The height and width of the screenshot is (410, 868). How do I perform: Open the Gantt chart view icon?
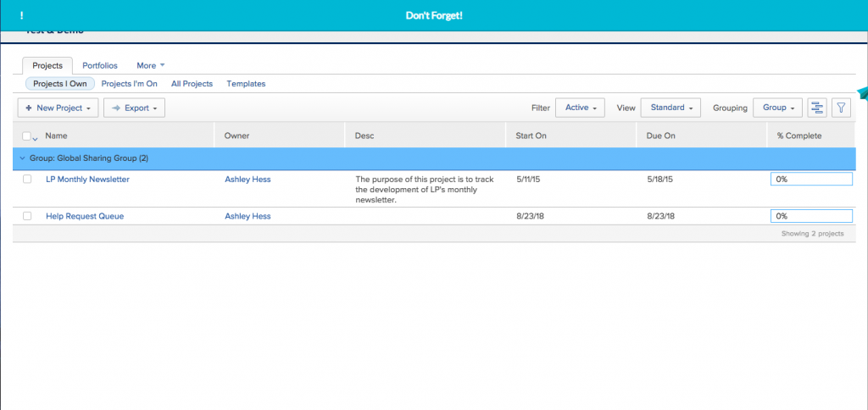pos(817,108)
